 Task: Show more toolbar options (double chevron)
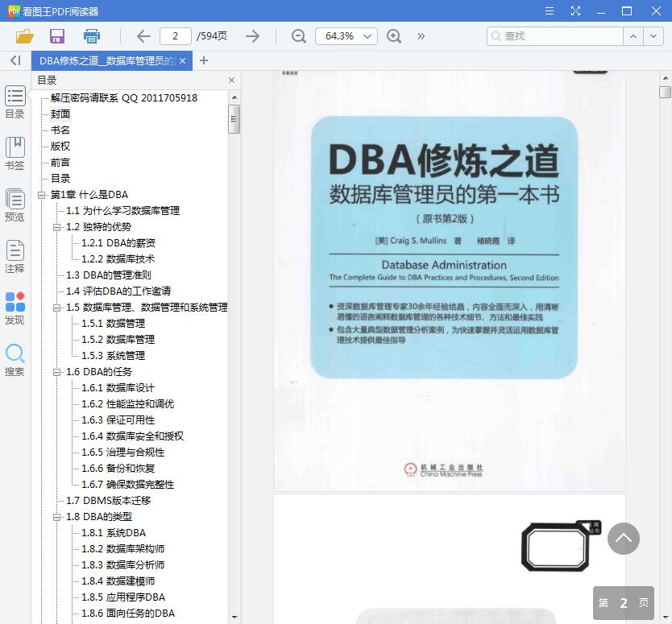click(421, 36)
